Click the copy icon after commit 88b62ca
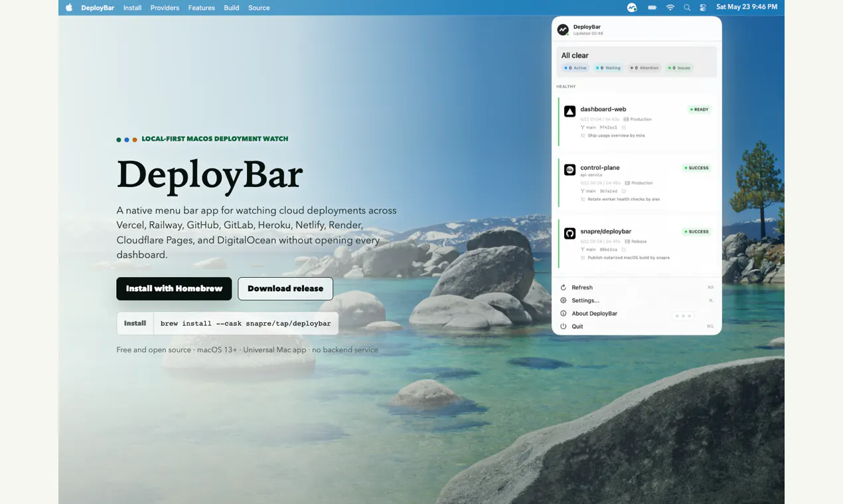 [623, 249]
